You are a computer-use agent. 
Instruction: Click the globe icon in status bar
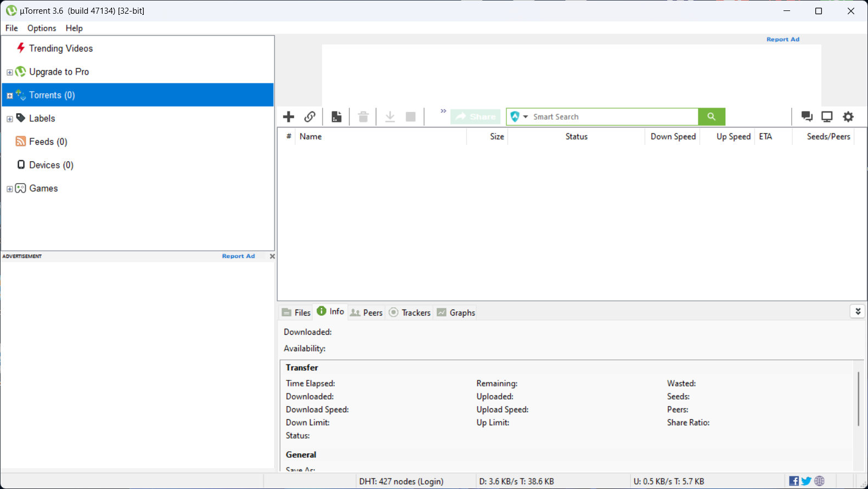[x=820, y=481]
